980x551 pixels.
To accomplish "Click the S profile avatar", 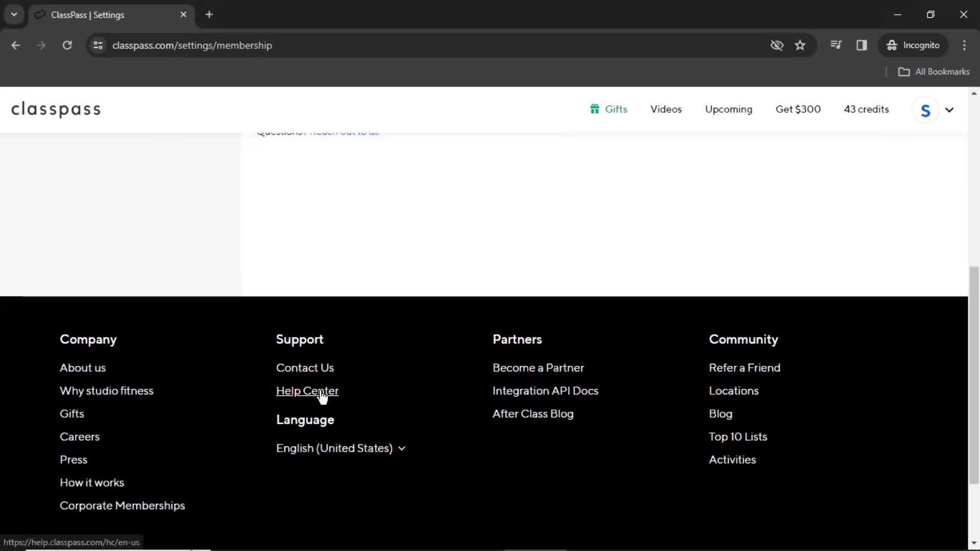I will 925,110.
